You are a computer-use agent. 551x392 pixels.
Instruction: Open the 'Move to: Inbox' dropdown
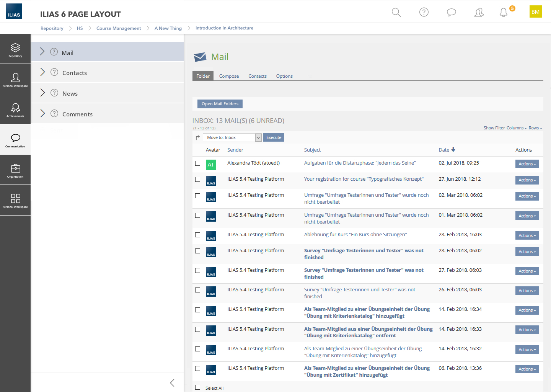(232, 137)
